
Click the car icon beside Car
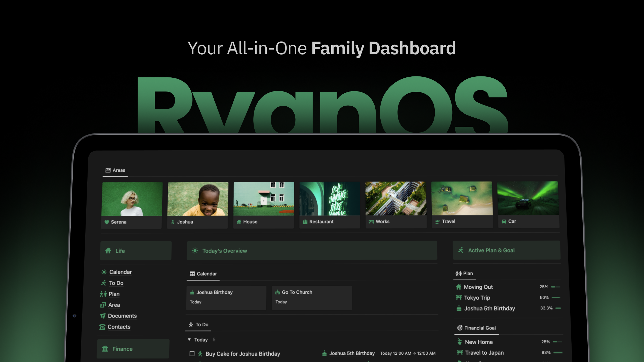coord(504,221)
